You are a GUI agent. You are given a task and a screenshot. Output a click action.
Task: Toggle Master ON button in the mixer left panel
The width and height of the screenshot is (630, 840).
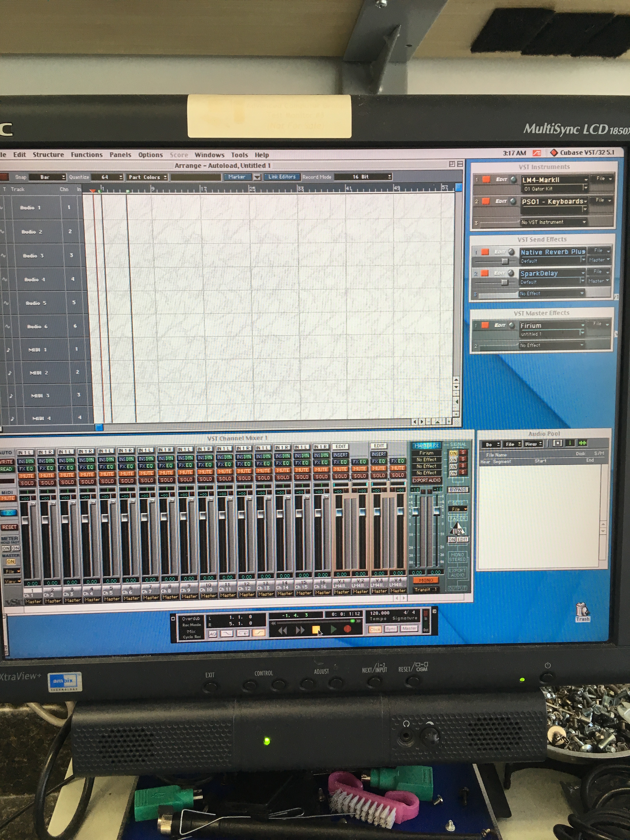pyautogui.click(x=11, y=561)
